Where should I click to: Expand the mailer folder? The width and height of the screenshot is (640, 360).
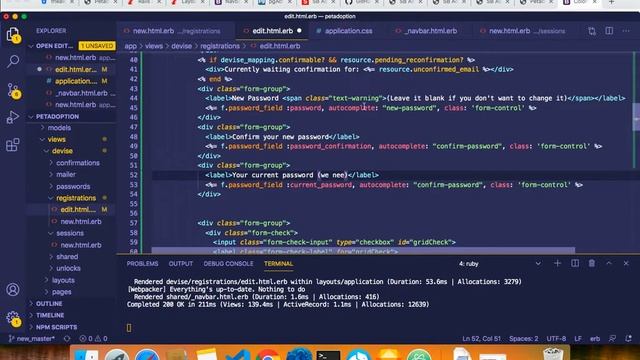click(x=66, y=174)
